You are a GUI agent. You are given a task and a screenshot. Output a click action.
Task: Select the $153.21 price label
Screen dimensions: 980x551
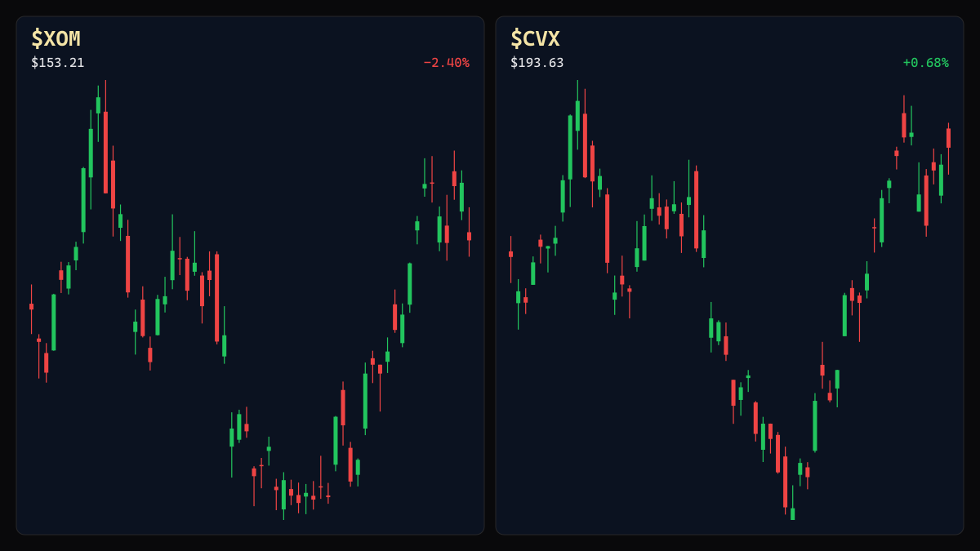coord(57,63)
